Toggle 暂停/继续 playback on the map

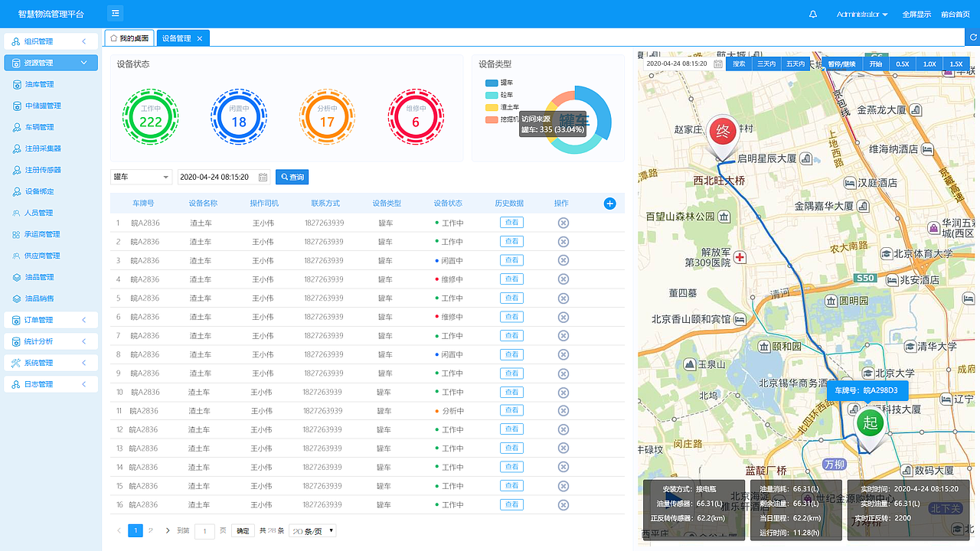[x=841, y=64]
